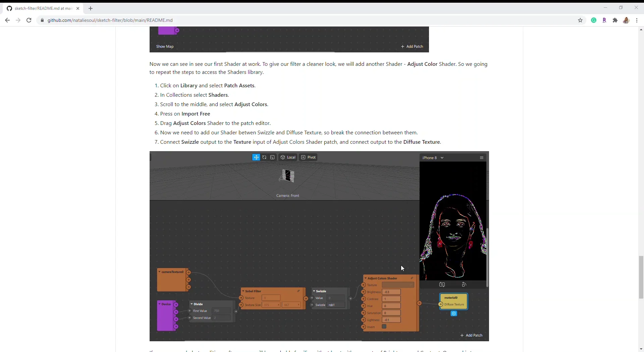Click the Hue value field
The width and height of the screenshot is (644, 352).
tap(391, 306)
